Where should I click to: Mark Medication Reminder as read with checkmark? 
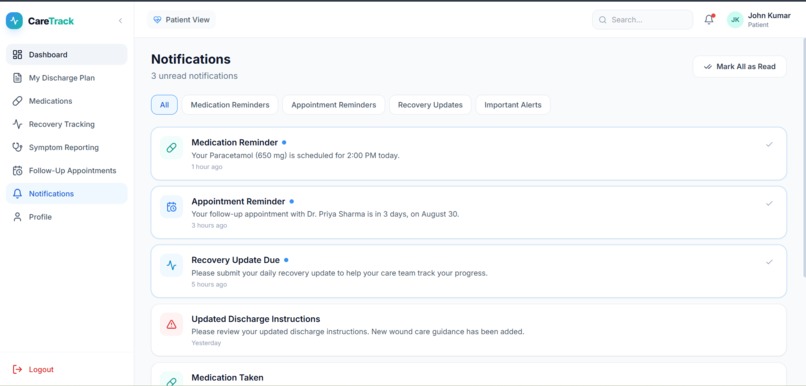769,144
